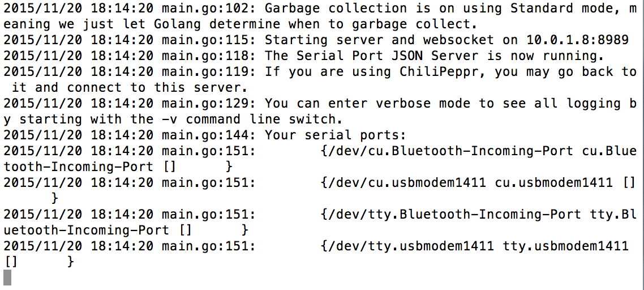Click the word websocket in the log
This screenshot has width=644, height=290.
458,40
